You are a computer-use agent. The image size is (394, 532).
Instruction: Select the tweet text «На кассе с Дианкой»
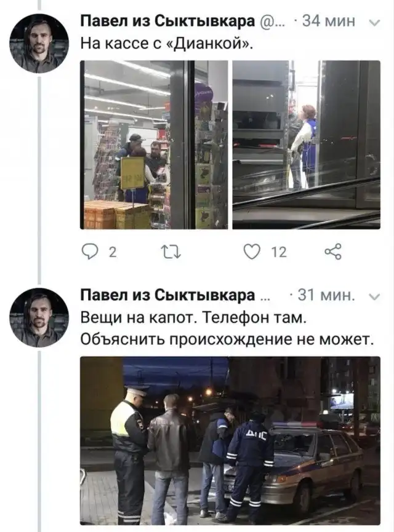point(167,44)
